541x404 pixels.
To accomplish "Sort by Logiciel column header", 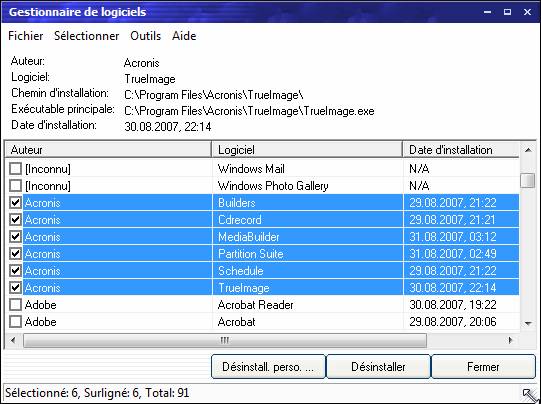I will tap(307, 150).
